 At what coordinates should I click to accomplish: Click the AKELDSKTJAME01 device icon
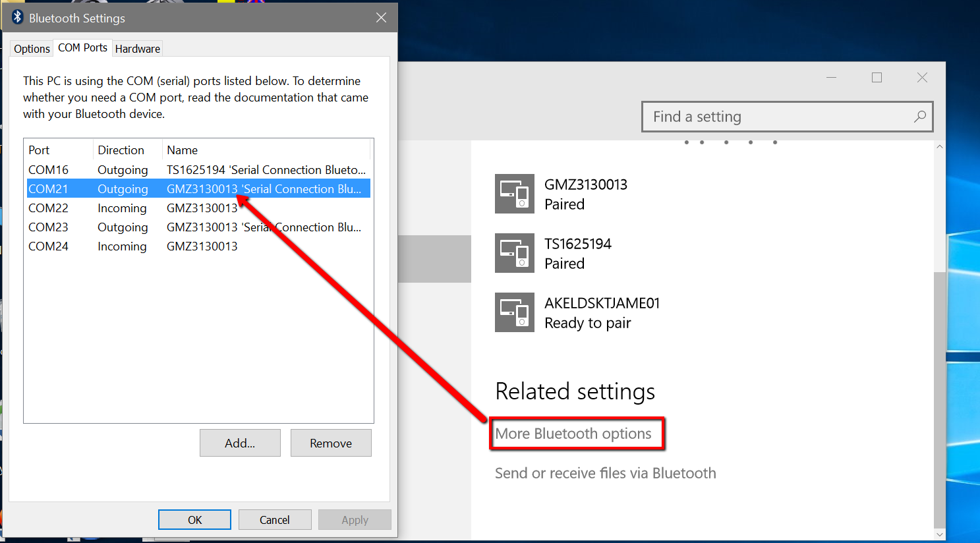pyautogui.click(x=515, y=312)
